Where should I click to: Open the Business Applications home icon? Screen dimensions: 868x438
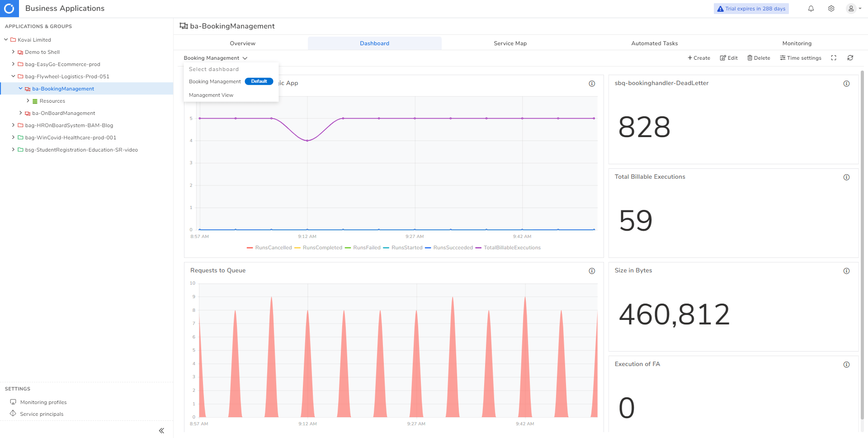click(9, 8)
